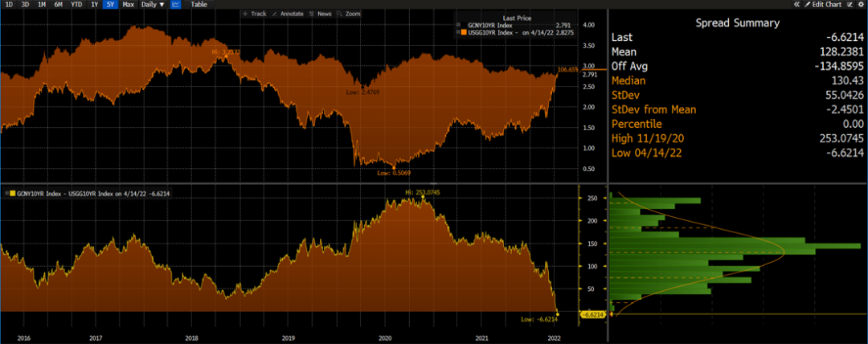
Task: Click the line chart type icon
Action: tap(176, 4)
